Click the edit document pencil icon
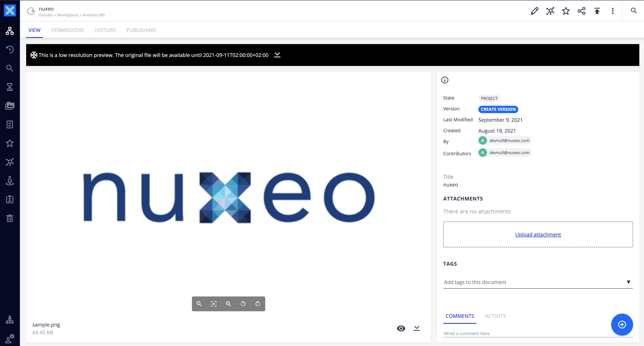The width and height of the screenshot is (644, 346). (534, 11)
